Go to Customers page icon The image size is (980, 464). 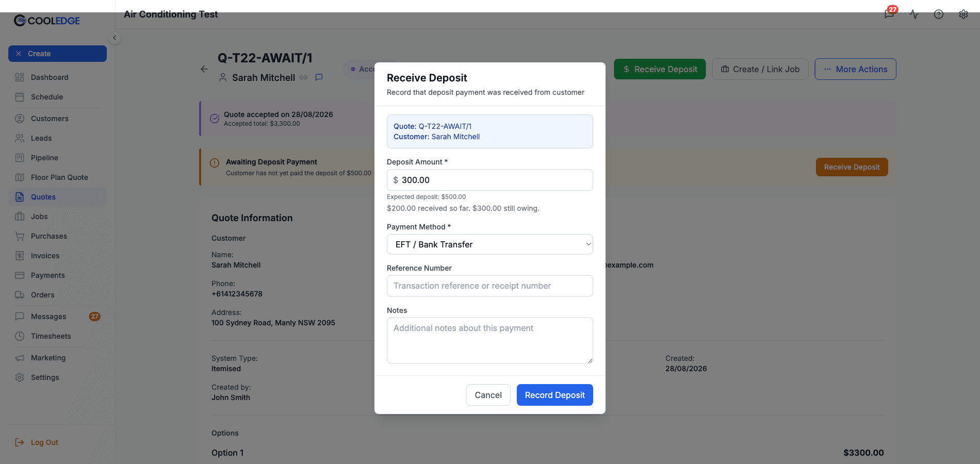(x=20, y=119)
